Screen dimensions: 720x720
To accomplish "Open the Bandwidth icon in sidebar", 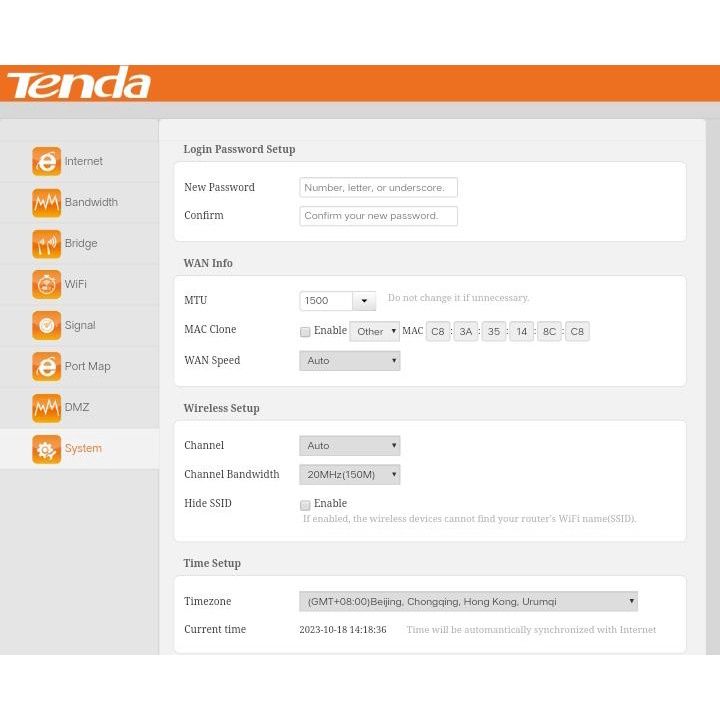I will [46, 202].
